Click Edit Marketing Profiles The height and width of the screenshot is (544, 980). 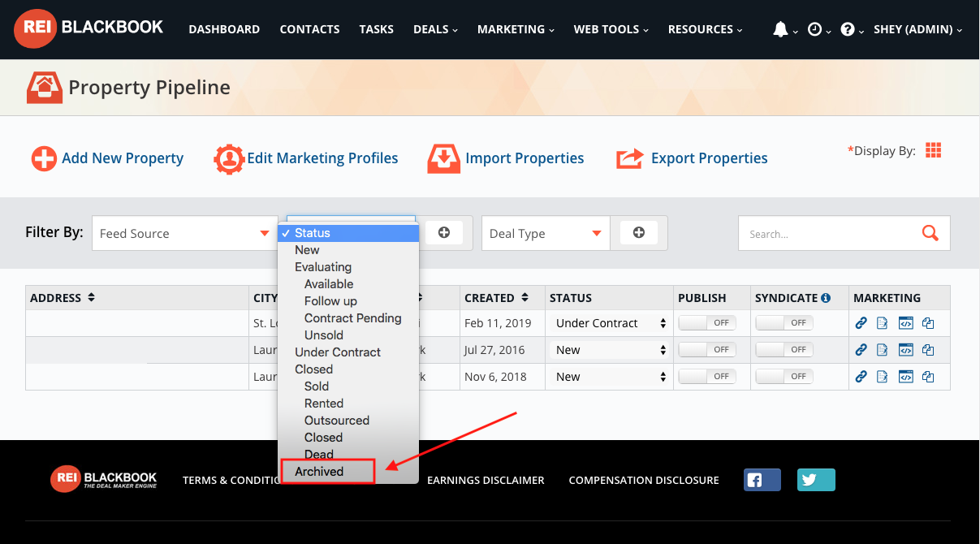[x=306, y=158]
